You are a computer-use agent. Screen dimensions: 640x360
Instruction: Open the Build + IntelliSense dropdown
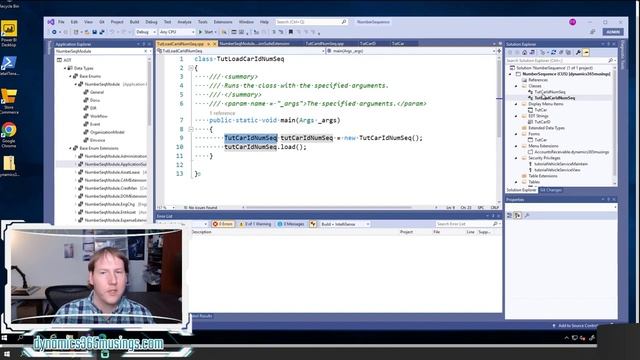coord(345,224)
